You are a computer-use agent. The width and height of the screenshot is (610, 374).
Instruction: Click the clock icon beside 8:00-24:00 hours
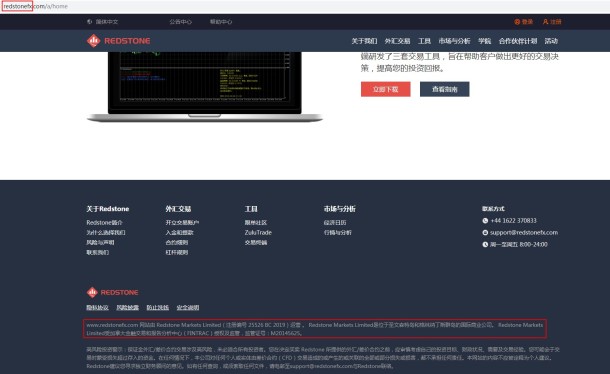pyautogui.click(x=485, y=244)
